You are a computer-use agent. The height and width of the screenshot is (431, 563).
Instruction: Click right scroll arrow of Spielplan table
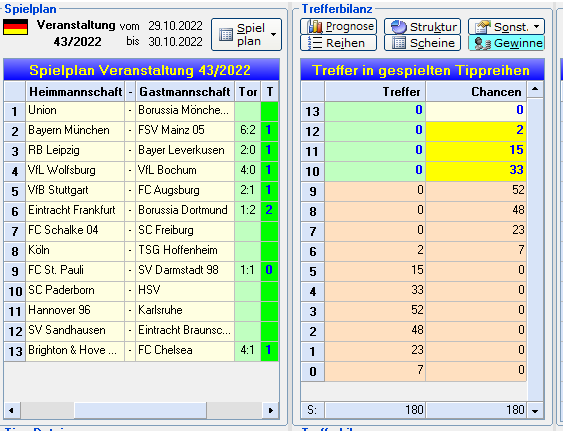(x=271, y=410)
